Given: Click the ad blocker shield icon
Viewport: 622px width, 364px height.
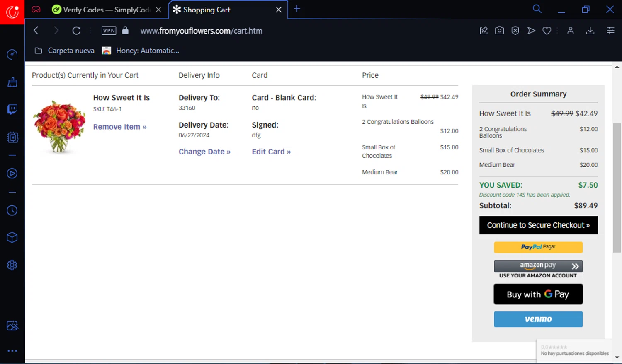Looking at the screenshot, I should coord(515,31).
